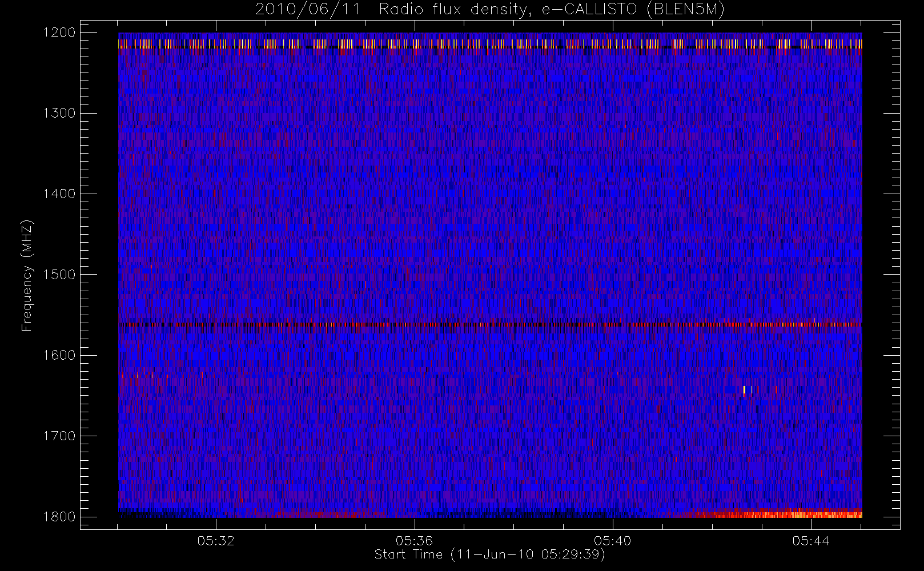
Task: Click the 1400 frequency axis label
Action: (x=59, y=194)
